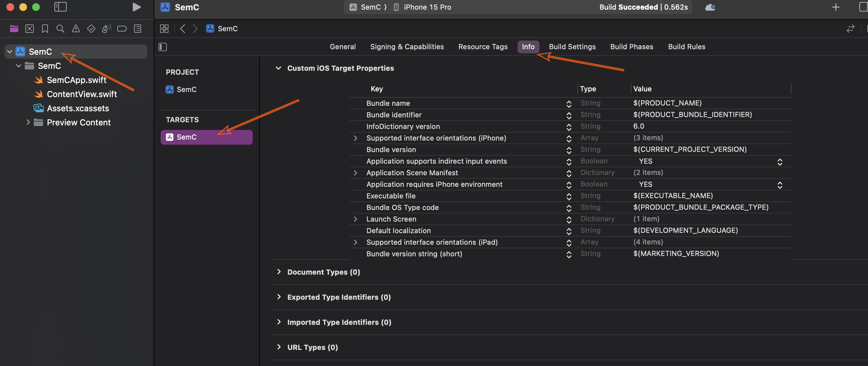Collapse the SemC folder group

click(19, 66)
